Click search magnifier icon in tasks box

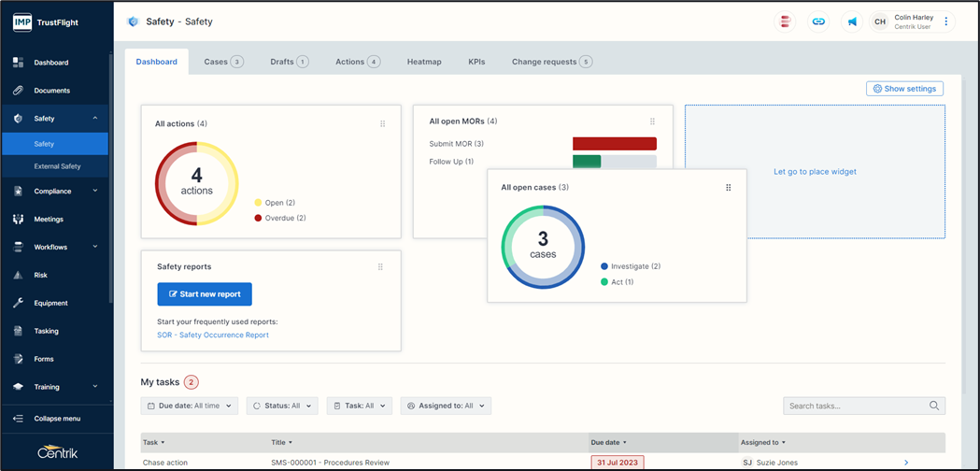[934, 406]
